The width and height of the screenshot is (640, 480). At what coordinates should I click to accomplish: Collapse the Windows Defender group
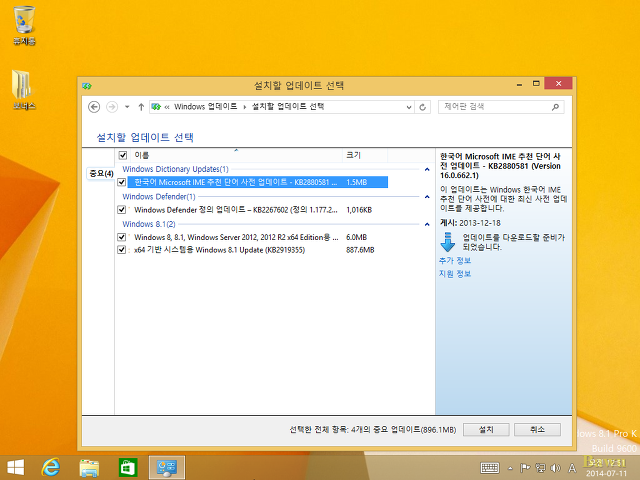click(x=427, y=197)
